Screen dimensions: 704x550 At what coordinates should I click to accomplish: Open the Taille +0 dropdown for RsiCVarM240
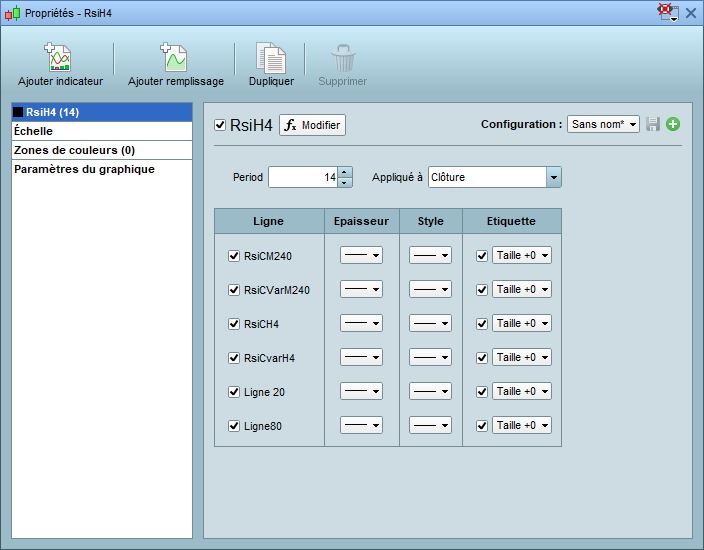point(522,290)
